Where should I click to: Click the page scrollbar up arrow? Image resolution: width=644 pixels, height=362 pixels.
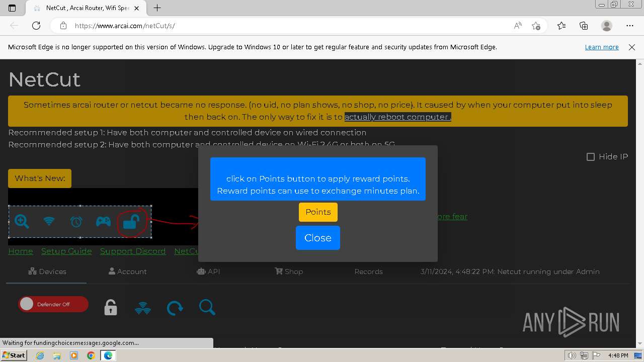point(640,63)
